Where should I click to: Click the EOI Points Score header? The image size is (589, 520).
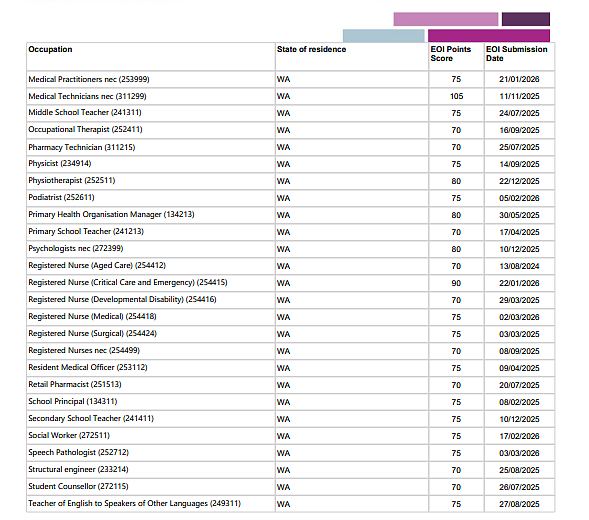(450, 54)
